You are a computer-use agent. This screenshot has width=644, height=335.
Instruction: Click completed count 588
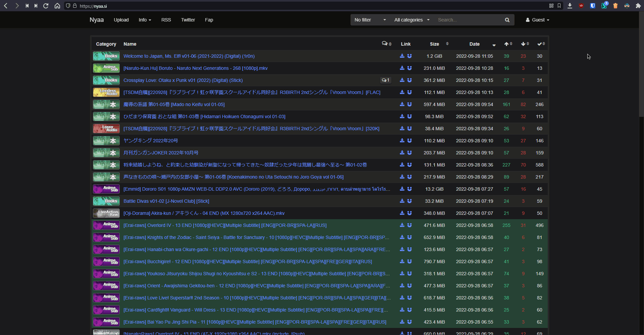tap(539, 165)
